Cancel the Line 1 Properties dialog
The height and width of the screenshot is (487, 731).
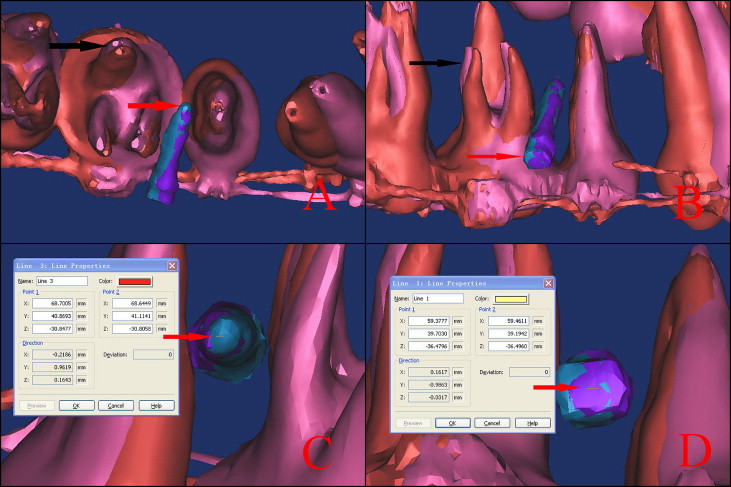pyautogui.click(x=493, y=423)
